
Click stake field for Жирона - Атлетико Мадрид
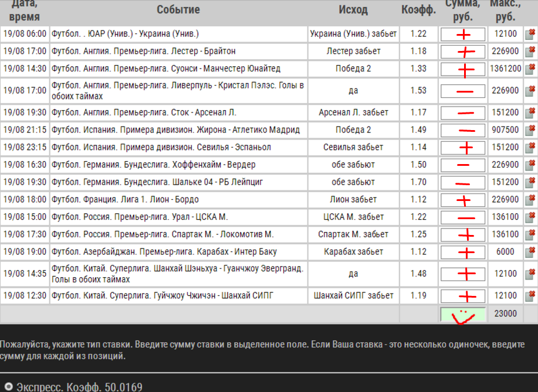pyautogui.click(x=463, y=130)
